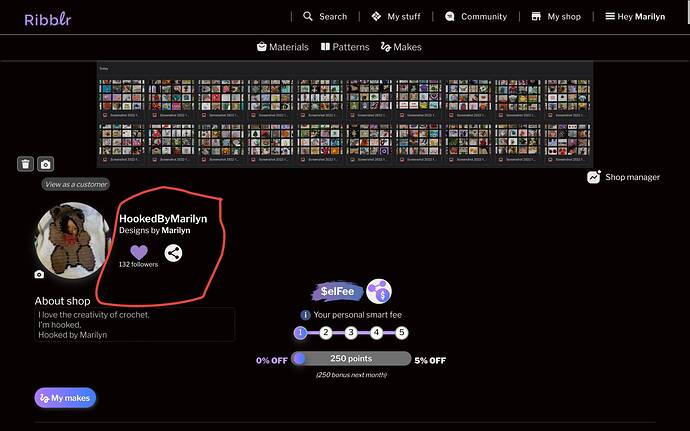Click the 250 points progress bar
This screenshot has height=431, width=690.
[x=351, y=358]
